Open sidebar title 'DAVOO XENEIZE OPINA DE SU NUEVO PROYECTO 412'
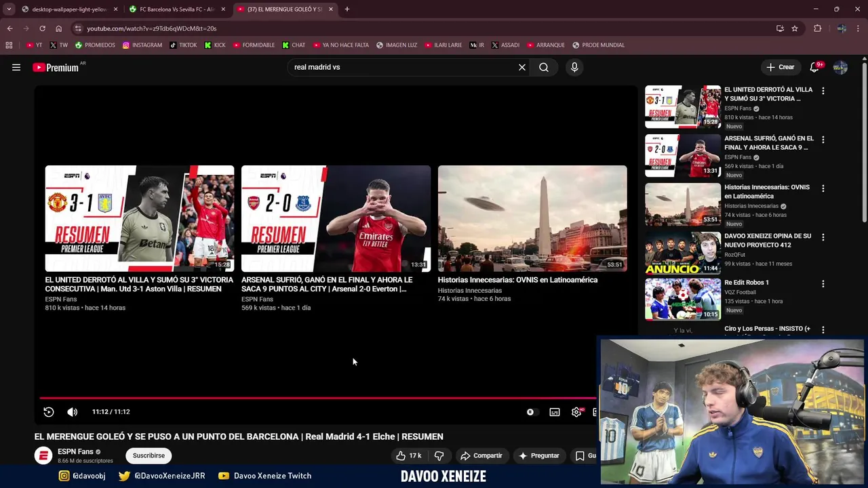The width and height of the screenshot is (868, 488). tap(768, 241)
